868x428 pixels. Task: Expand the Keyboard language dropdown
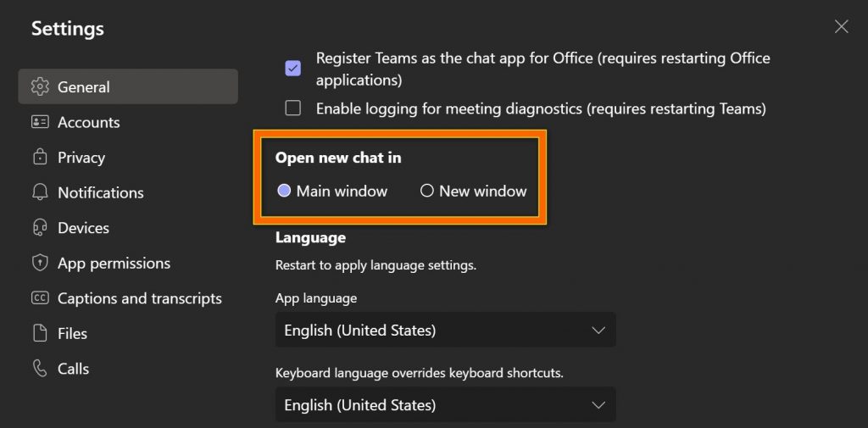pos(445,404)
